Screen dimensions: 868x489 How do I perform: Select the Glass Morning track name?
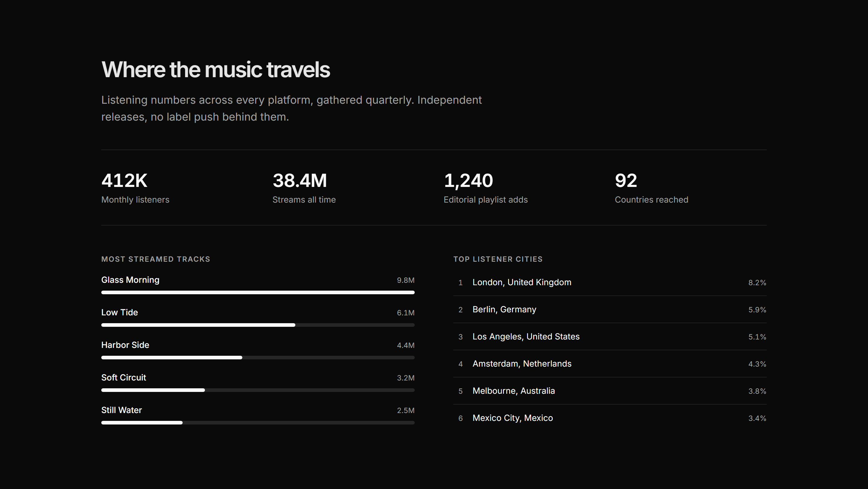pos(131,280)
